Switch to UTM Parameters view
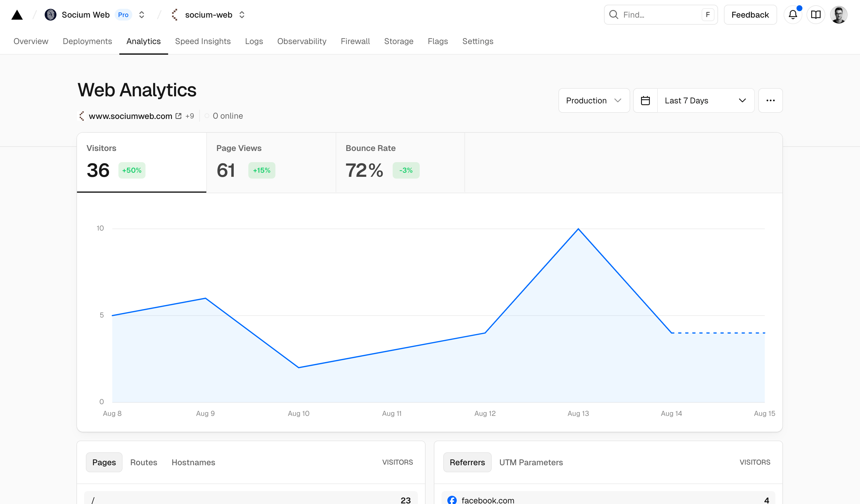860x504 pixels. 531,462
